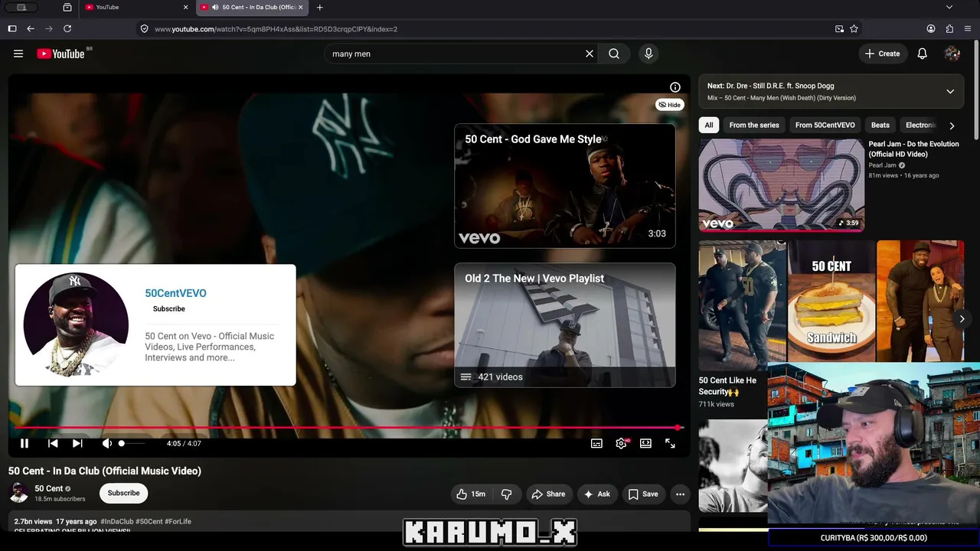Select the From the series chip

click(754, 125)
